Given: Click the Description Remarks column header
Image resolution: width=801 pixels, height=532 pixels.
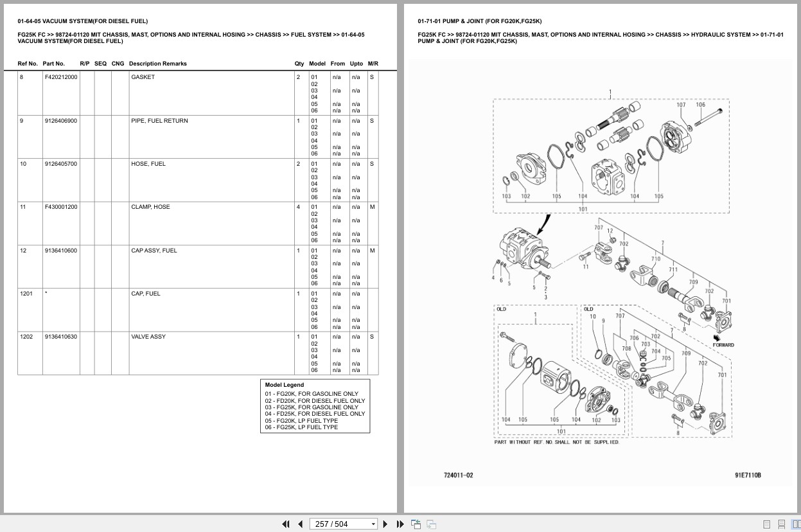Looking at the screenshot, I should tap(158, 64).
